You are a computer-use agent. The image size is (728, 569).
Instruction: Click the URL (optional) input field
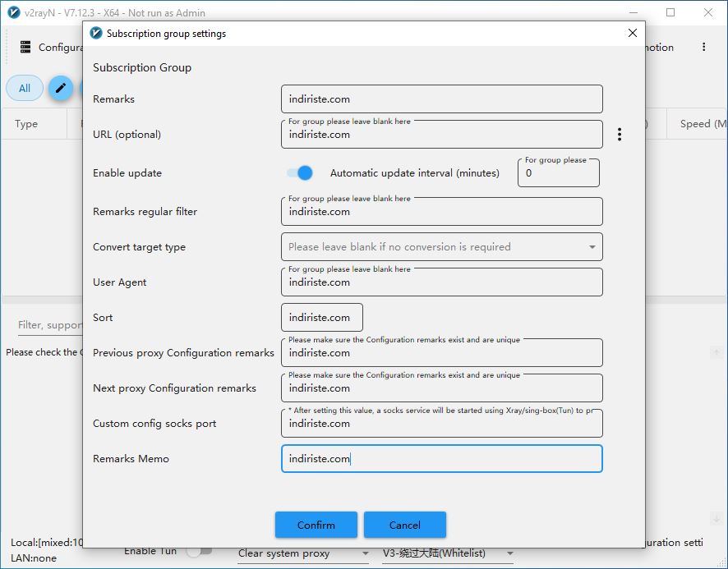[441, 135]
